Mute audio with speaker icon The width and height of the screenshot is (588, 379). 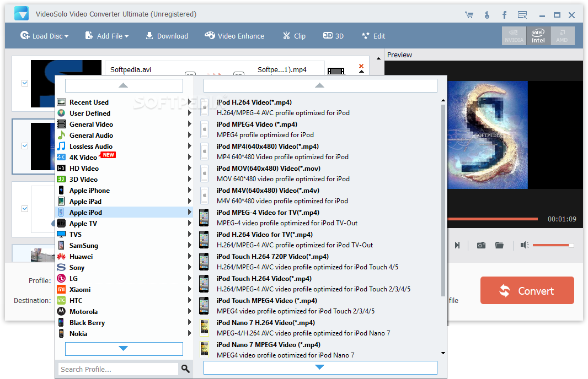click(x=525, y=245)
